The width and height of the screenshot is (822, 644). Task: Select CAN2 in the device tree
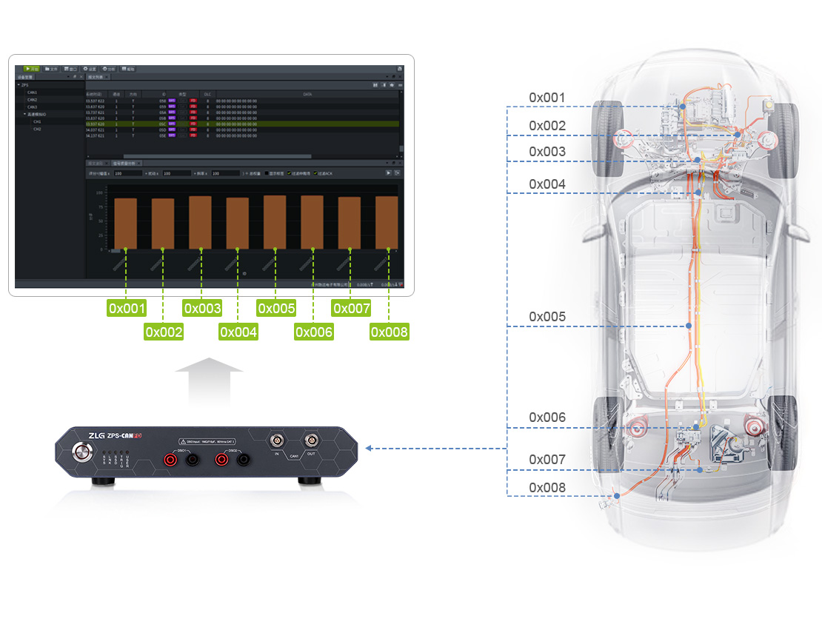(x=32, y=99)
